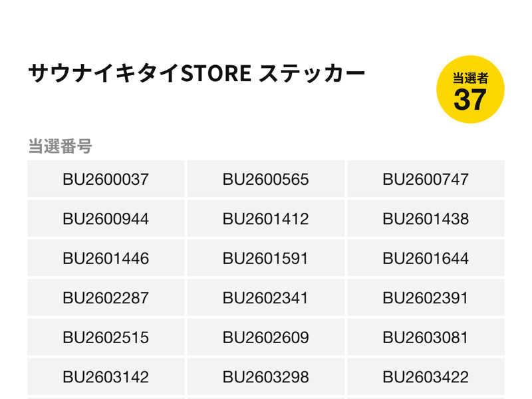
Task: Tap the table cell BU2602515
Action: point(106,337)
